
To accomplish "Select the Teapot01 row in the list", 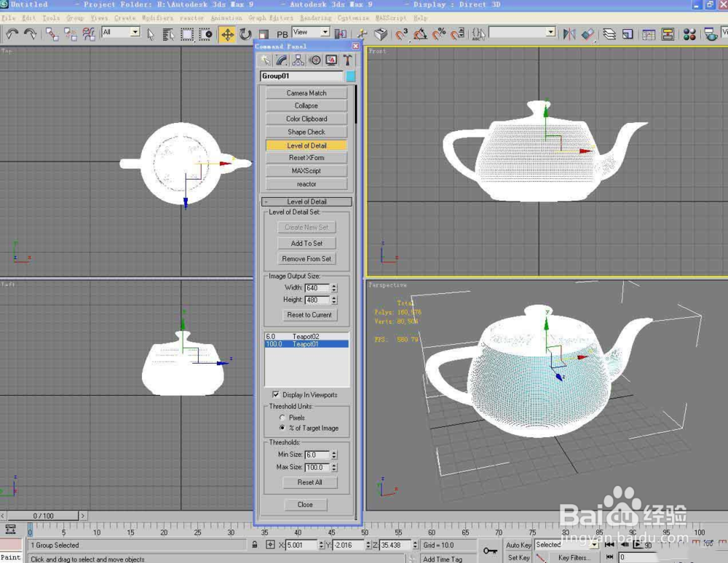I will tap(306, 344).
